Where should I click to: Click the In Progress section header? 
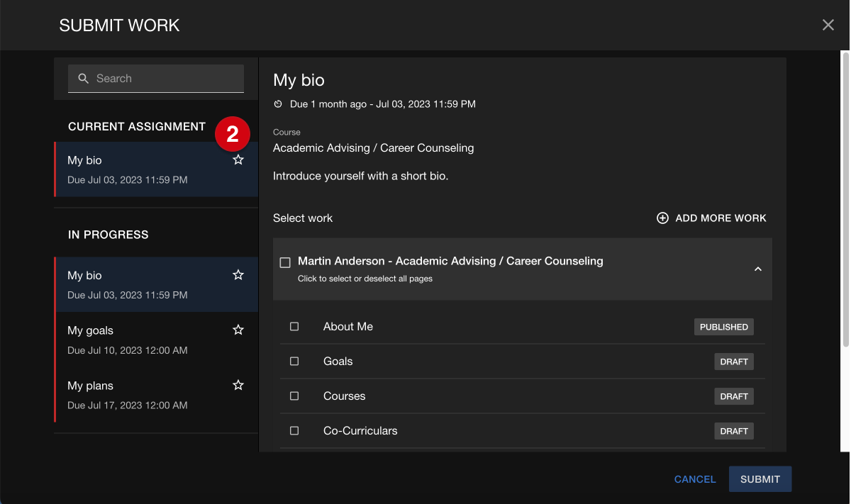(x=109, y=235)
